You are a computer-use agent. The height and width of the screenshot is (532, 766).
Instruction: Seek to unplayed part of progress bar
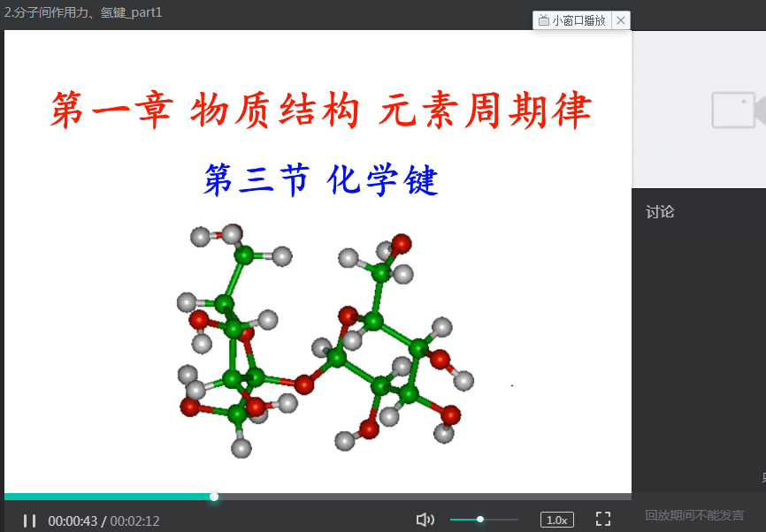click(425, 497)
